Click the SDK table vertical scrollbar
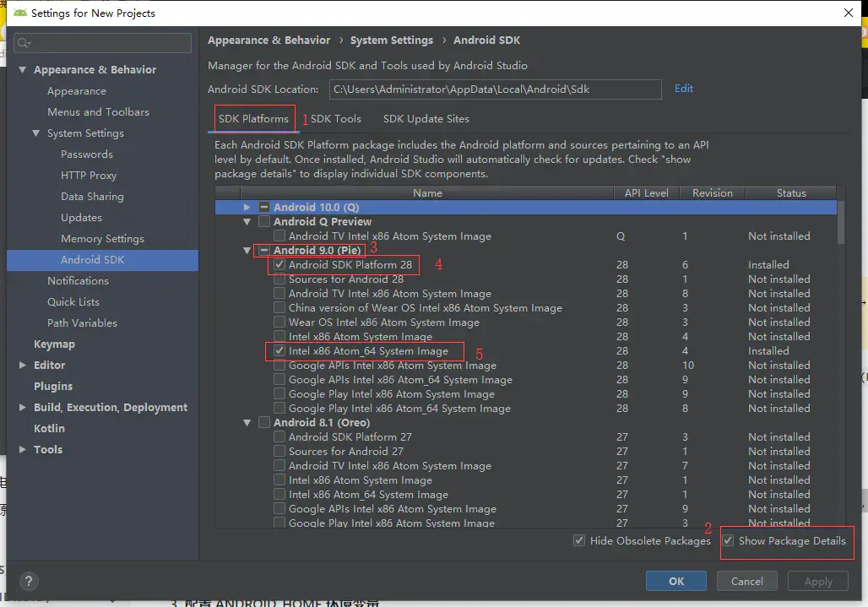The width and height of the screenshot is (868, 607). [x=841, y=222]
